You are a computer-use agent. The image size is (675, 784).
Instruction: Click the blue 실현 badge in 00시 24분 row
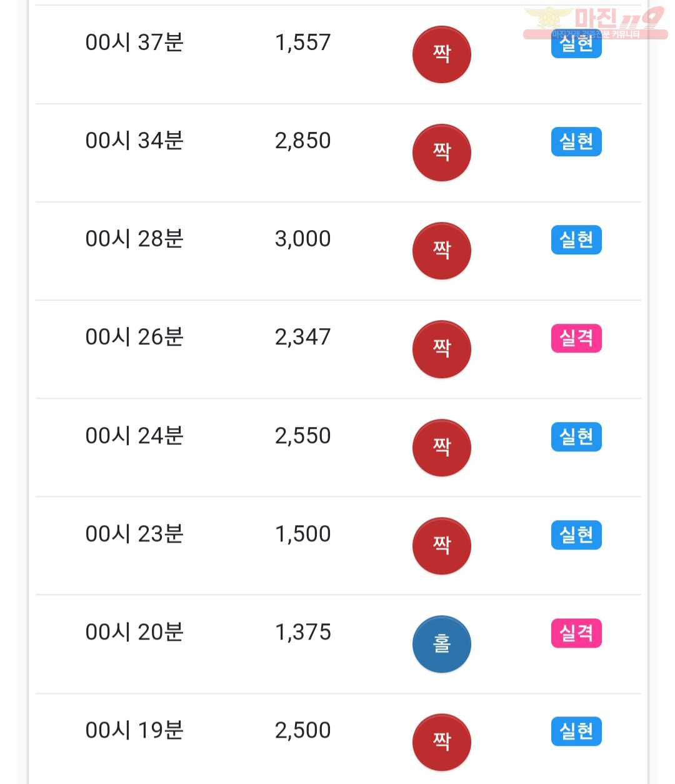576,436
